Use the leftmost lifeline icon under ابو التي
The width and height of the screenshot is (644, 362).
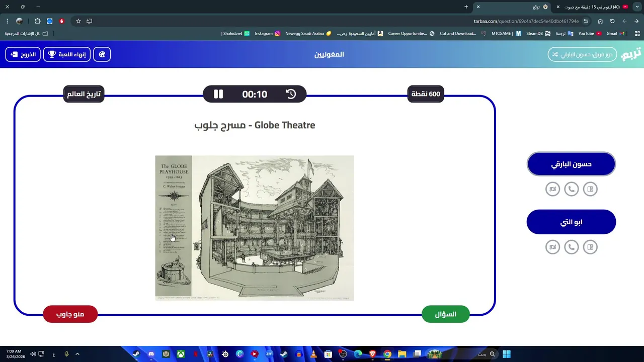coord(552,247)
